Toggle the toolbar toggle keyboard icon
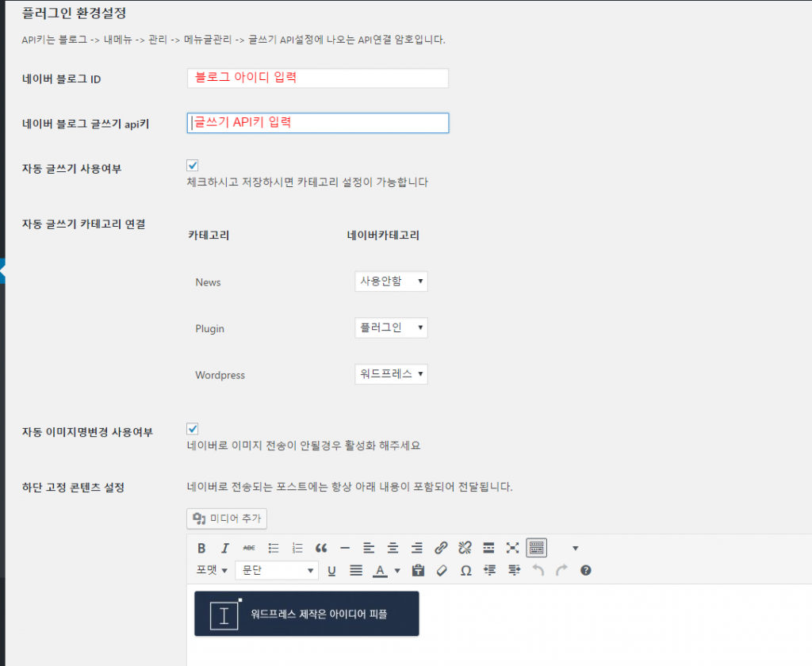812x666 pixels. pos(537,548)
